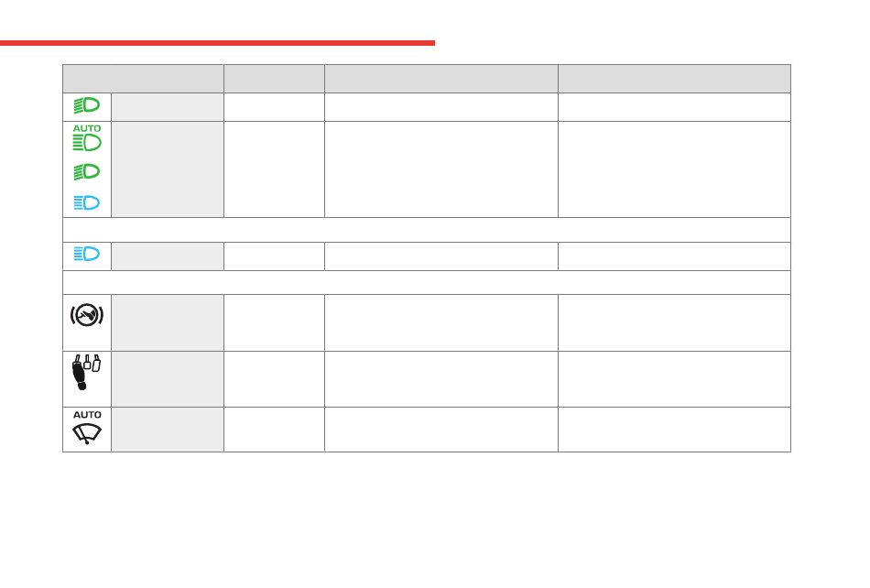Click the grey cell next to the foot pedal icon
This screenshot has width=870, height=588.
point(168,379)
